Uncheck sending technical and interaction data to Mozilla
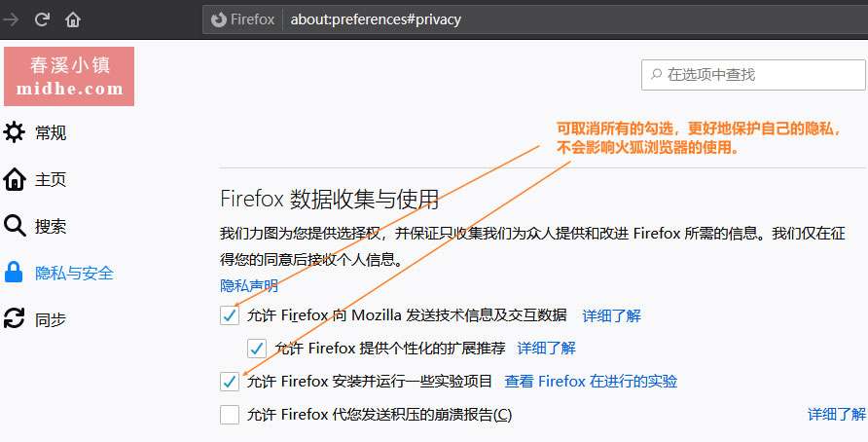This screenshot has height=442, width=868. pos(230,315)
